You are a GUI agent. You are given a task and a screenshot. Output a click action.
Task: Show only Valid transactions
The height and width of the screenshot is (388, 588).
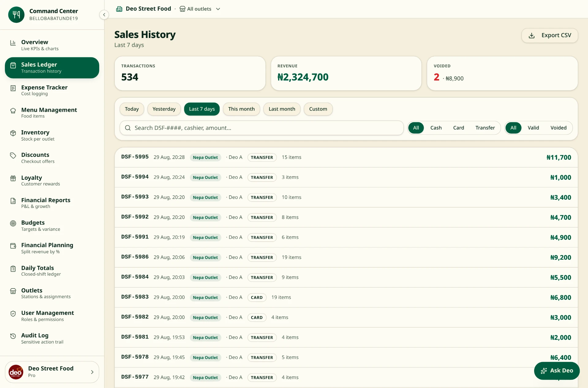(x=533, y=128)
